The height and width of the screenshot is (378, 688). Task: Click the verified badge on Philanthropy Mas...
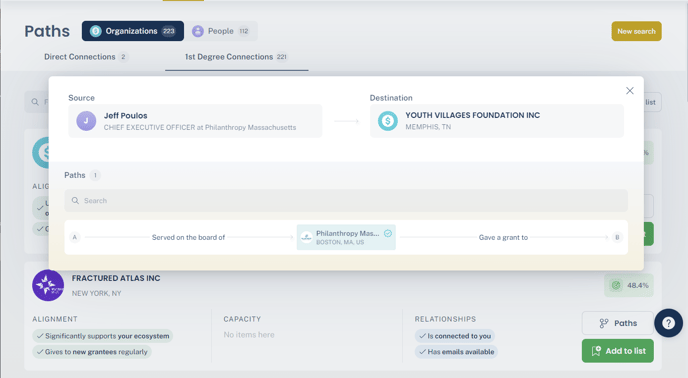[x=388, y=233]
